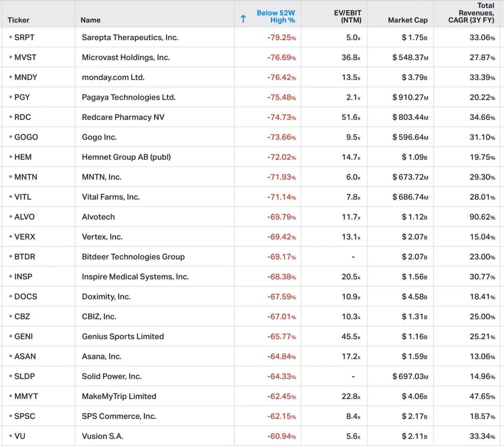Click the dot indicator beside SRPT
Viewport: 504px width, 446px height.
click(11, 37)
